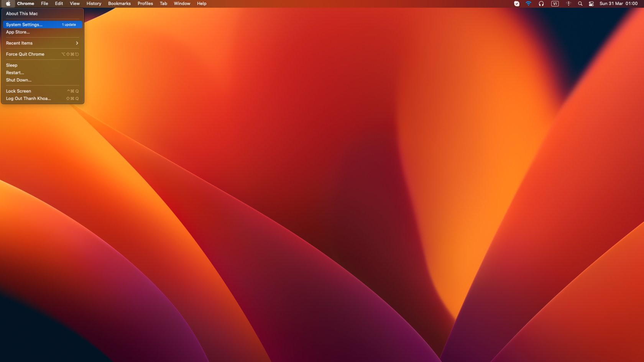Select About This Mac
This screenshot has height=362, width=644.
(x=21, y=13)
